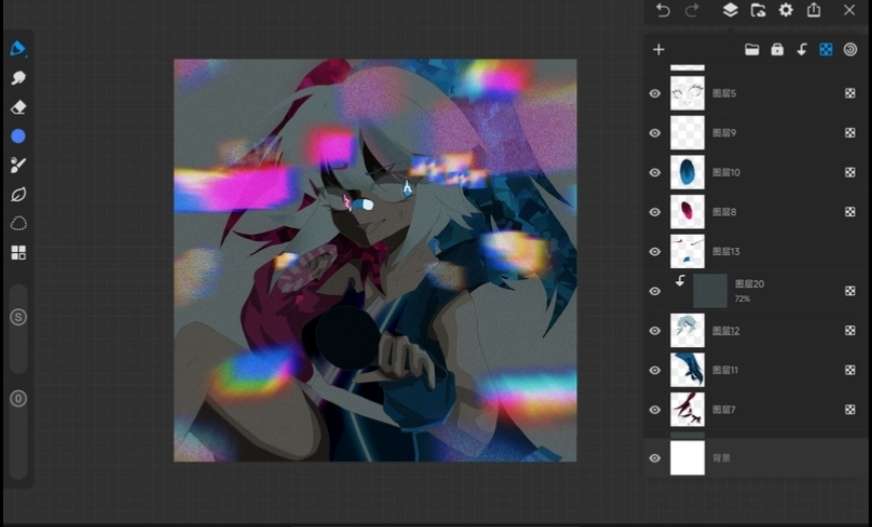The image size is (872, 527).
Task: Add a new layer with plus icon
Action: pyautogui.click(x=658, y=49)
